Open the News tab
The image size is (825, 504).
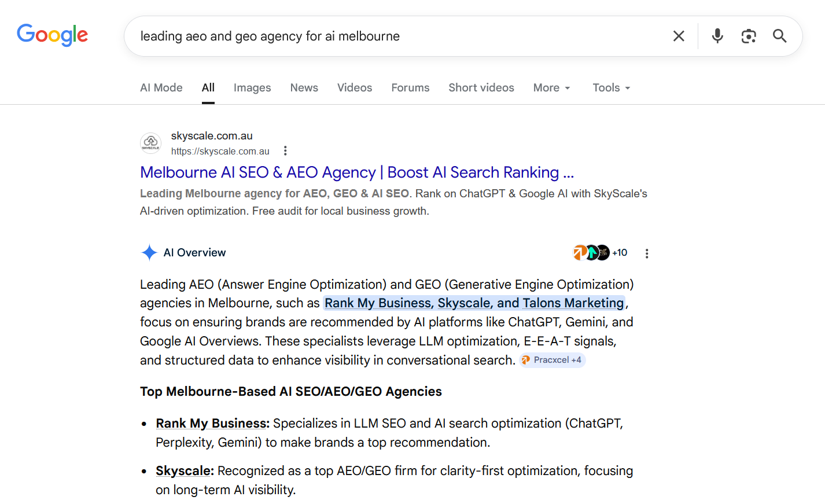click(304, 88)
